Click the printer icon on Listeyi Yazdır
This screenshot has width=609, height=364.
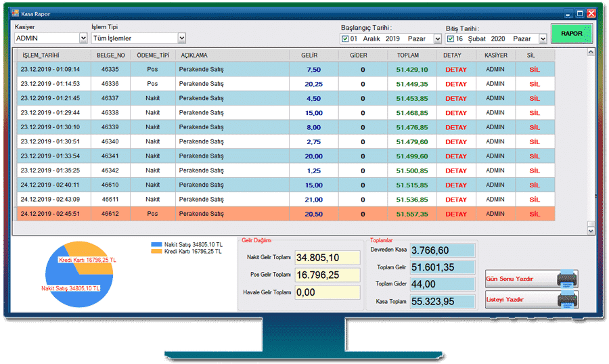click(567, 299)
